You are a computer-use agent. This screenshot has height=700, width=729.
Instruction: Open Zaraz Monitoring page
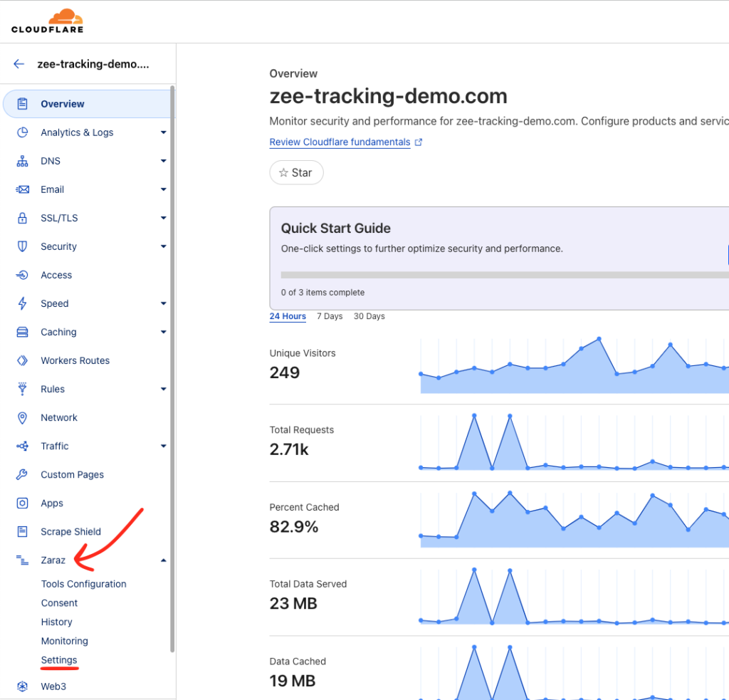pos(65,642)
